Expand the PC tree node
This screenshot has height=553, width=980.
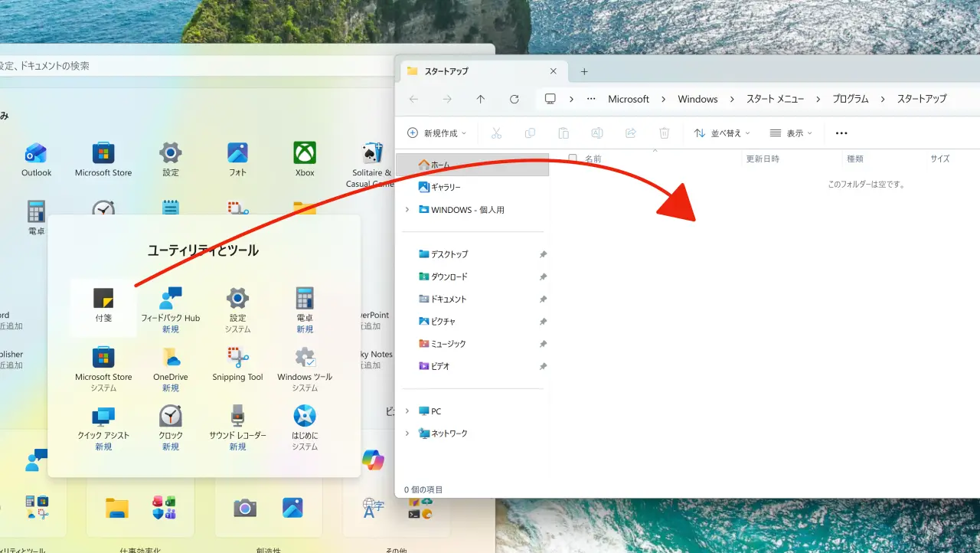(x=407, y=411)
